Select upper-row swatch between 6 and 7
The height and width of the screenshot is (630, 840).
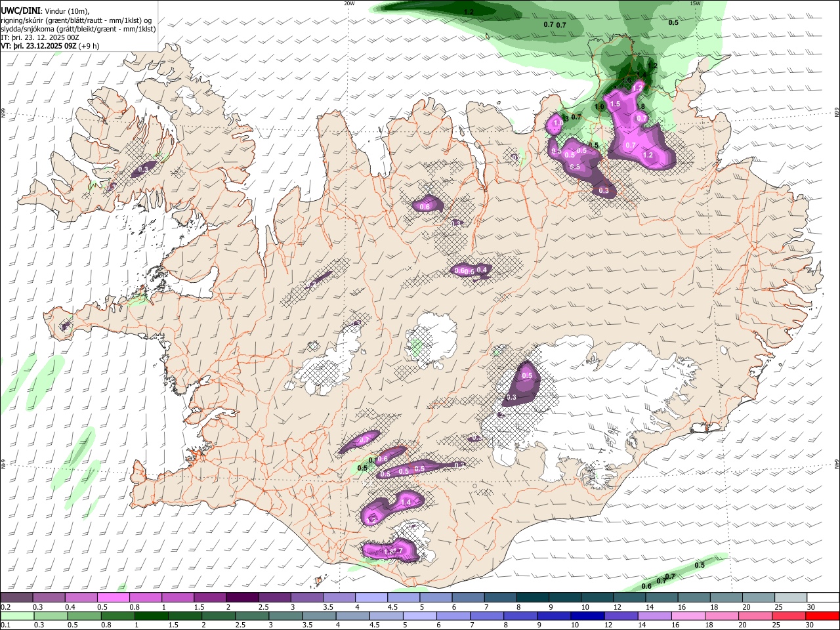click(468, 597)
